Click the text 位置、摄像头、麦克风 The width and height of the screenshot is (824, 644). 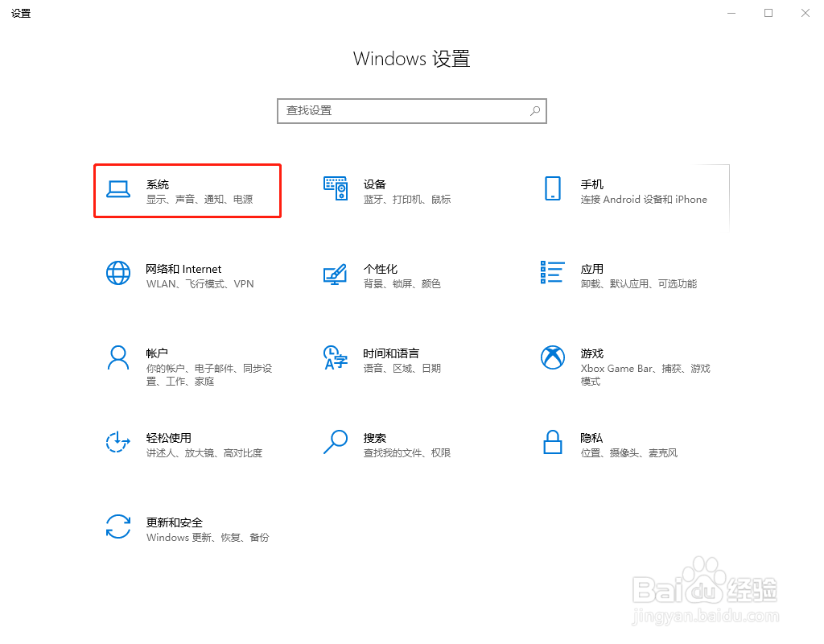629,453
